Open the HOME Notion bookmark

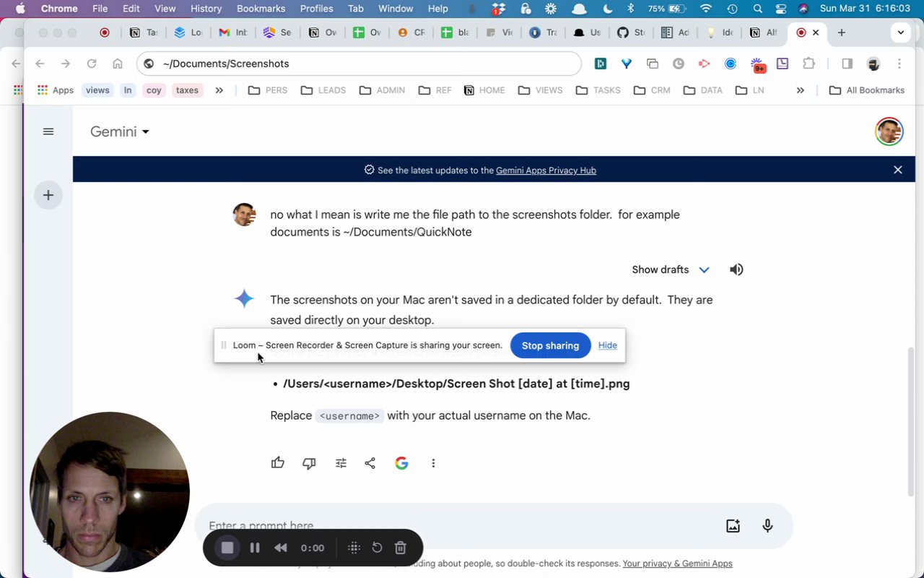pos(484,90)
